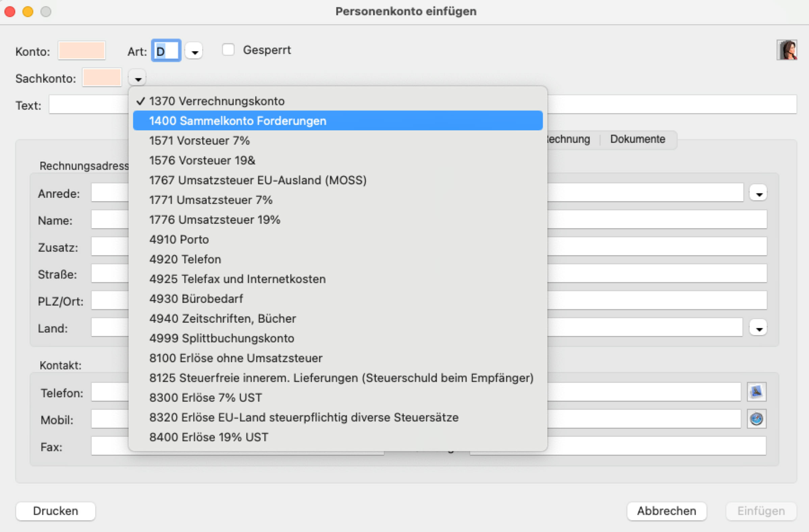Click the Abbrechen button
Image resolution: width=809 pixels, height=532 pixels.
(666, 511)
